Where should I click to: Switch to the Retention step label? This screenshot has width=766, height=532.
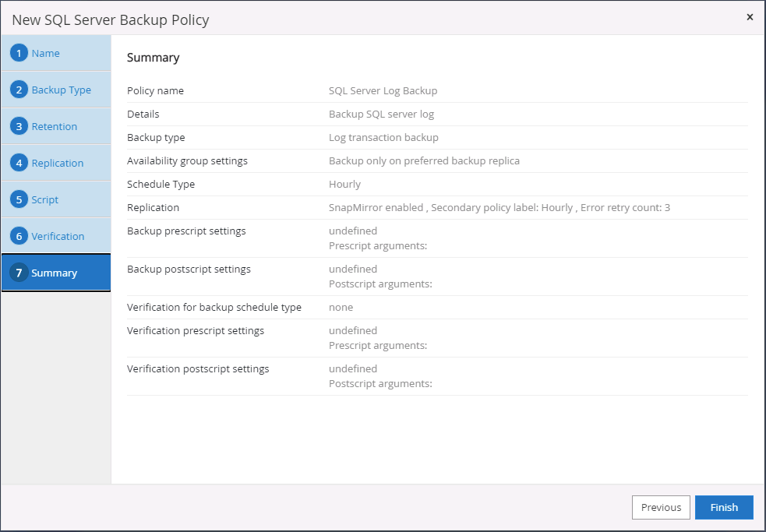tap(55, 126)
